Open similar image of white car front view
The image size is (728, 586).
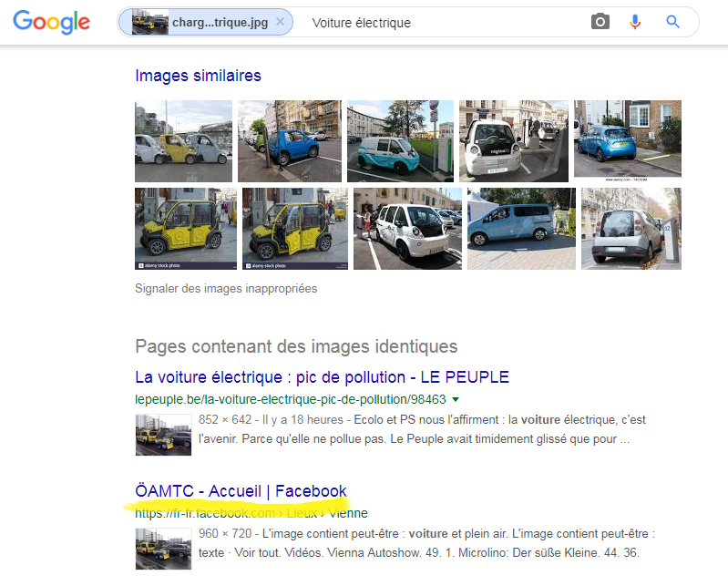514,141
